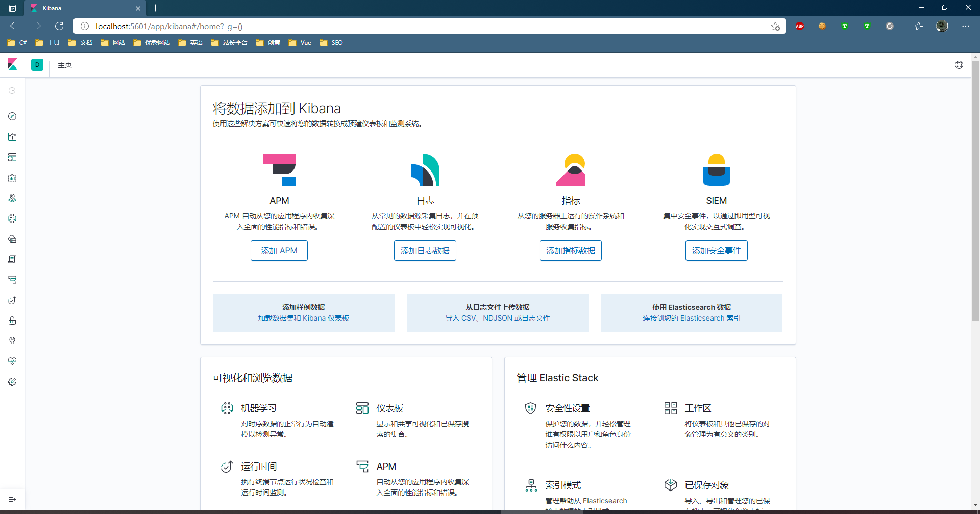980x514 pixels.
Task: Click the vertical page scrollbar
Action: tap(975, 204)
